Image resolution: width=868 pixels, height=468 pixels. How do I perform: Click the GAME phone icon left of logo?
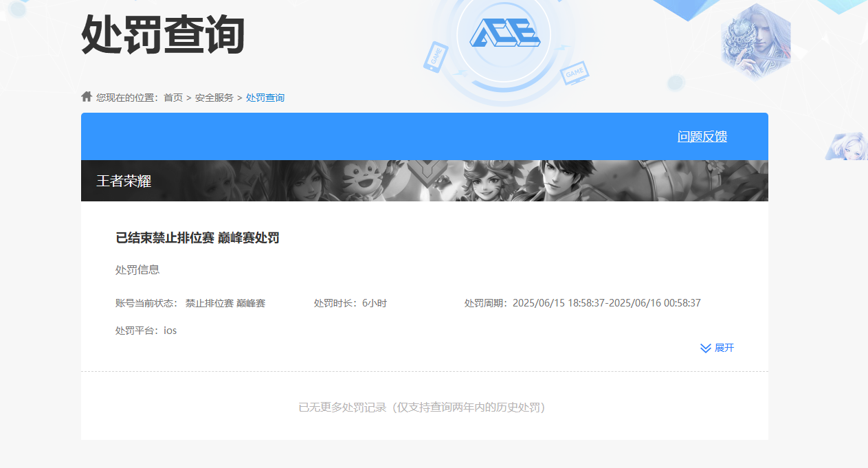[x=436, y=56]
